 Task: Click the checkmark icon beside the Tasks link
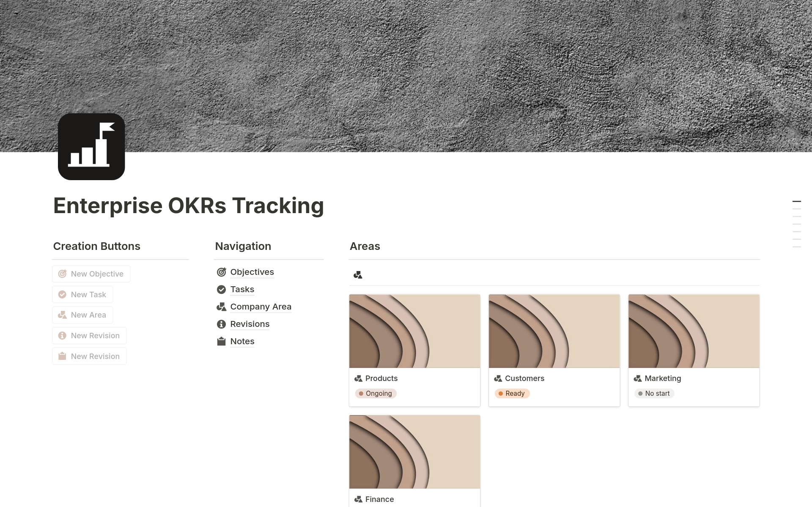[222, 289]
